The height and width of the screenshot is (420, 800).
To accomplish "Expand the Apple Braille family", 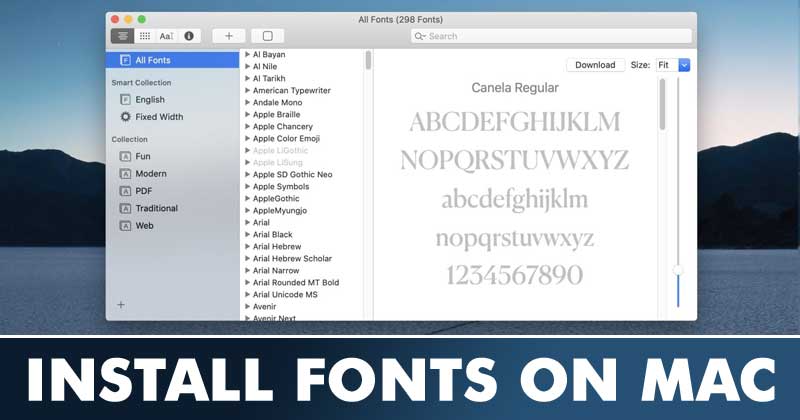I will [247, 114].
